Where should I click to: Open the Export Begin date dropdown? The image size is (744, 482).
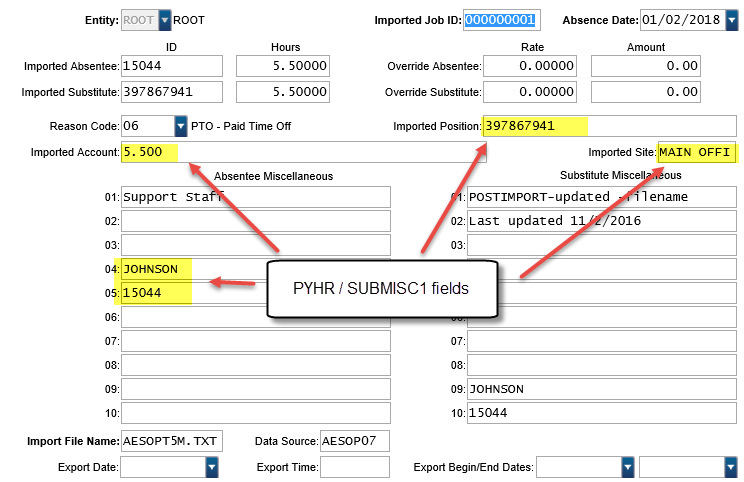pos(627,467)
